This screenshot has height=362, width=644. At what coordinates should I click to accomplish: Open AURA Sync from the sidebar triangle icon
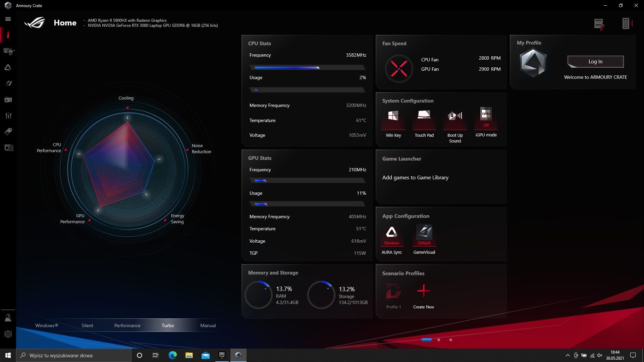pos(8,67)
